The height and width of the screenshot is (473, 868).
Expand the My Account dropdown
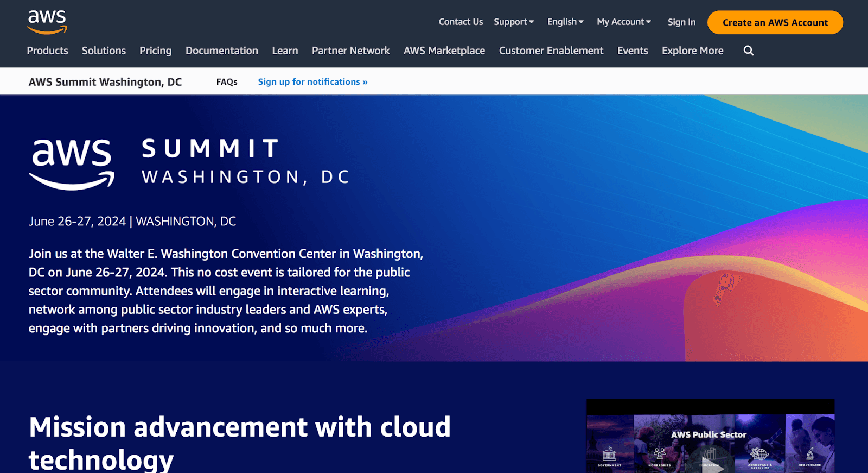(x=624, y=22)
